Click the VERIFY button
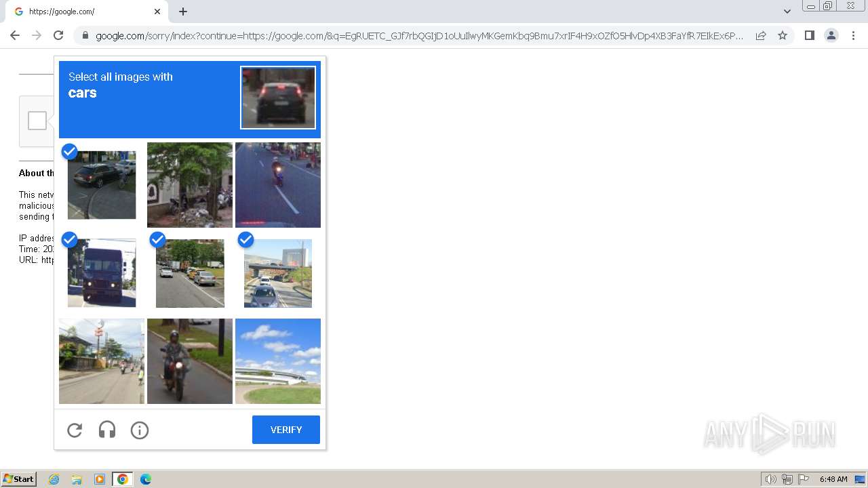This screenshot has height=488, width=868. coord(286,430)
